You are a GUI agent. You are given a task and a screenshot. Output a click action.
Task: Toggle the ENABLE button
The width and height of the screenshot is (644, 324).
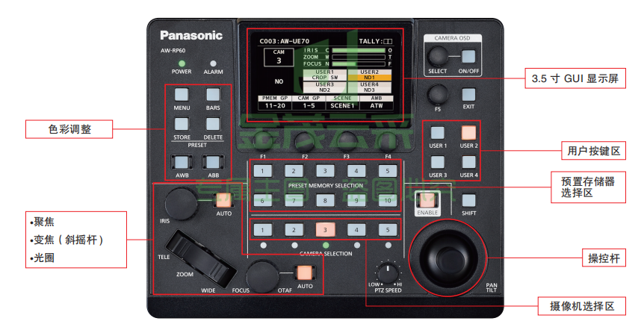(427, 200)
